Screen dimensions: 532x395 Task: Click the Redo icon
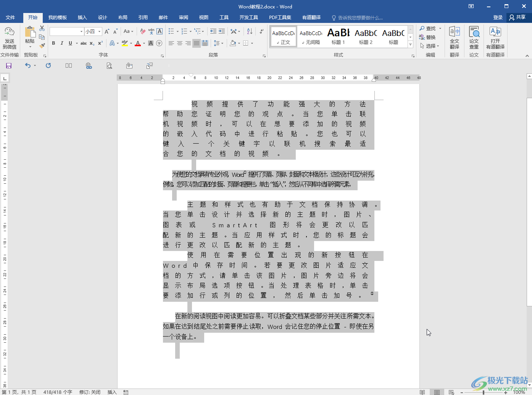coord(48,66)
